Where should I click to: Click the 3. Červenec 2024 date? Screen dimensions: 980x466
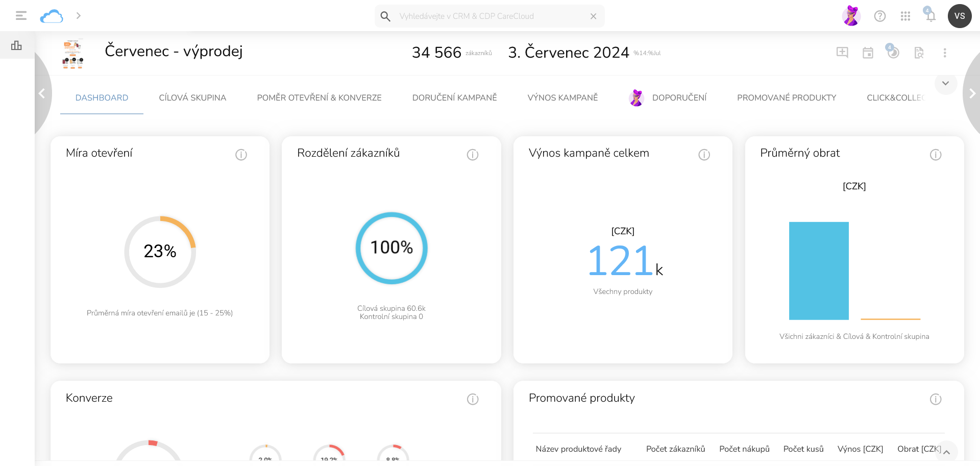[569, 52]
